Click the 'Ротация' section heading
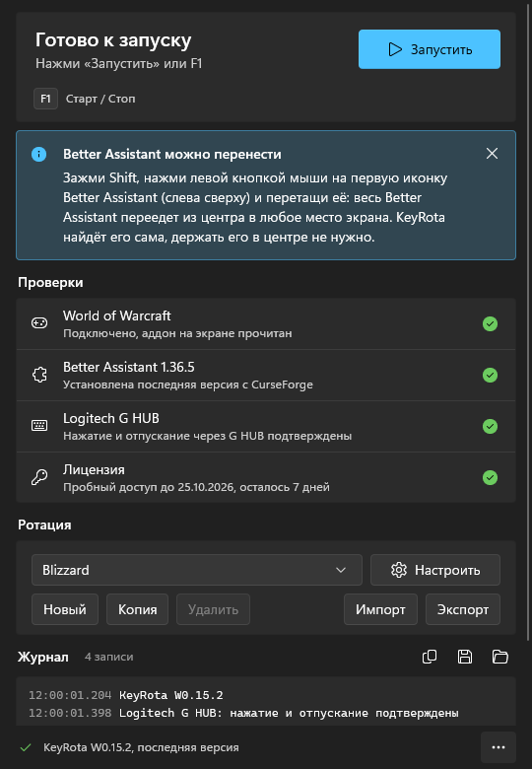The width and height of the screenshot is (532, 769). coord(44,524)
